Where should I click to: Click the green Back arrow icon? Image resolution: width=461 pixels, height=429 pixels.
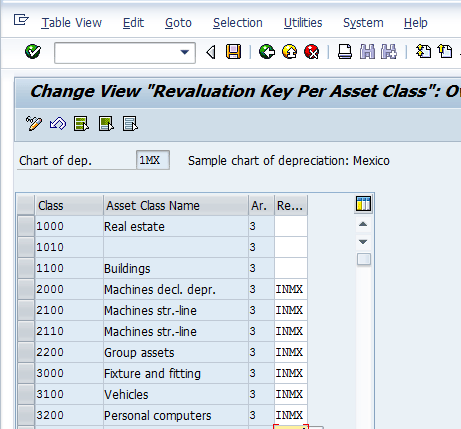[x=267, y=52]
